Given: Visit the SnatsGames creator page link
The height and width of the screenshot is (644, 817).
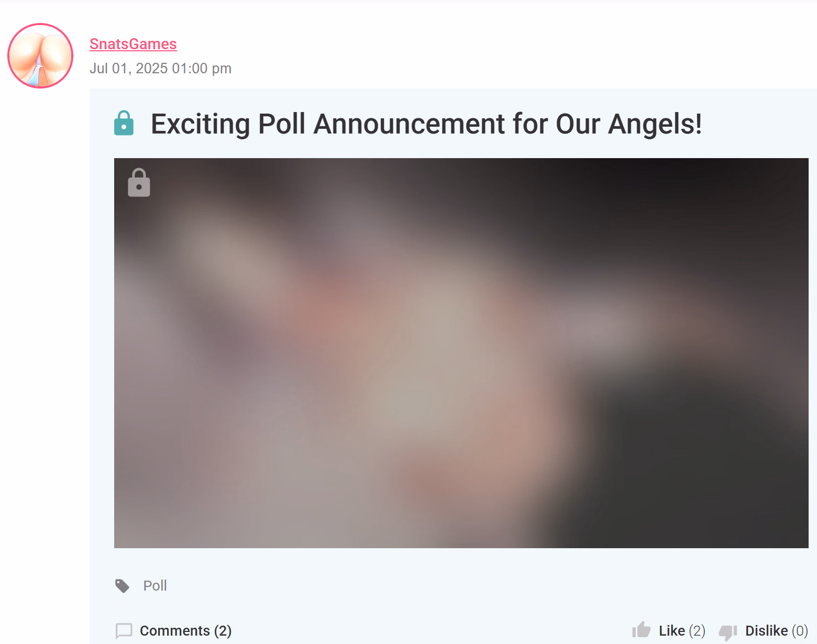Looking at the screenshot, I should click(133, 44).
